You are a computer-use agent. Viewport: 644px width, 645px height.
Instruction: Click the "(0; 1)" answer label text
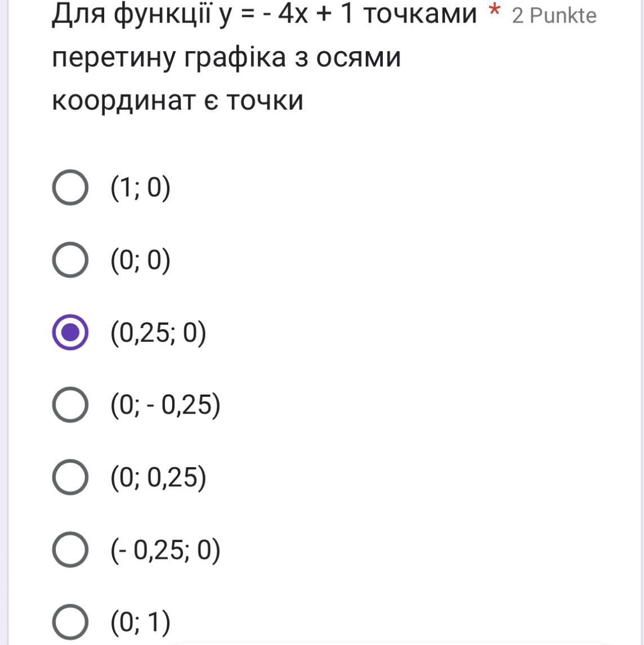[140, 621]
